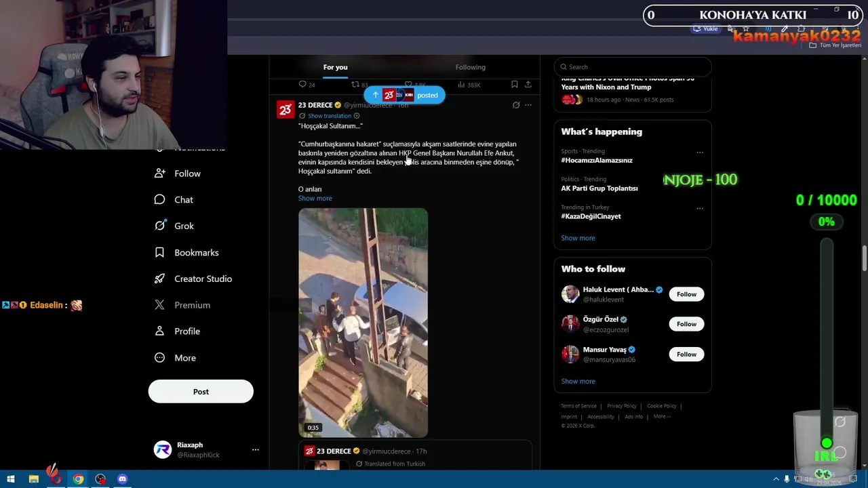
Task: Open Profile in the sidebar
Action: (x=177, y=331)
